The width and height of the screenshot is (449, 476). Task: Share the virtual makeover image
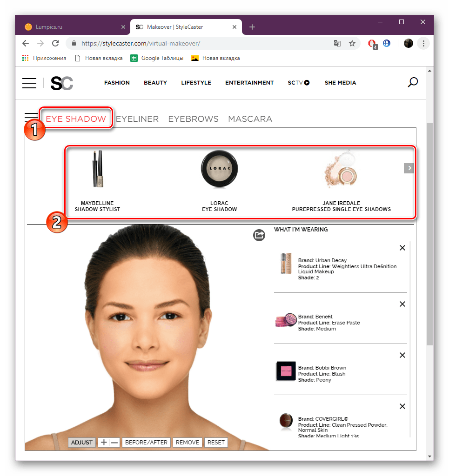259,235
